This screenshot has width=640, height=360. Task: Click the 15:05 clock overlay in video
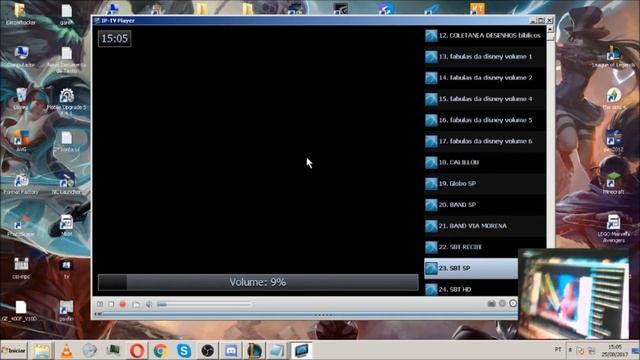[115, 39]
